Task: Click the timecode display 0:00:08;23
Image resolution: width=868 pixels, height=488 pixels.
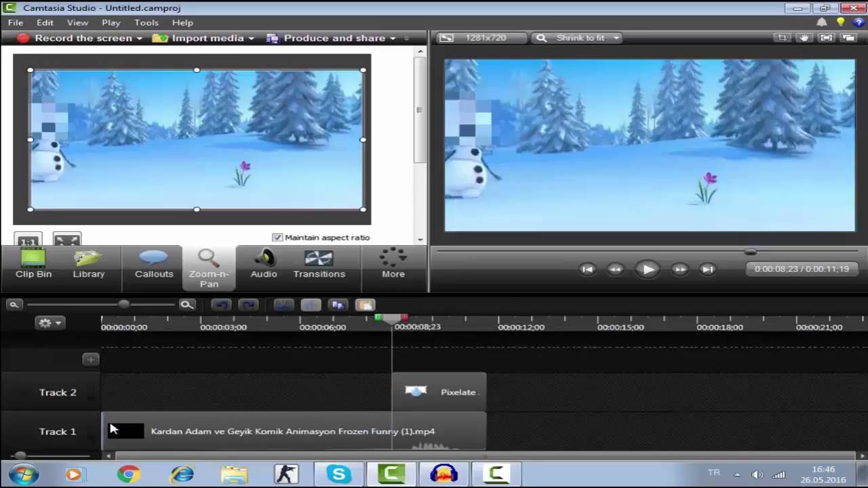Action: pyautogui.click(x=802, y=269)
